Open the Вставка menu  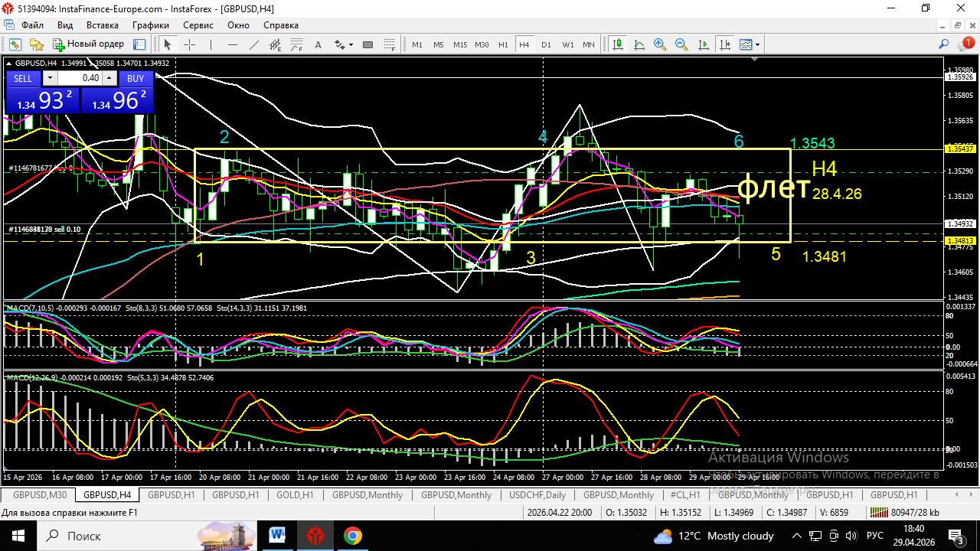pyautogui.click(x=102, y=24)
